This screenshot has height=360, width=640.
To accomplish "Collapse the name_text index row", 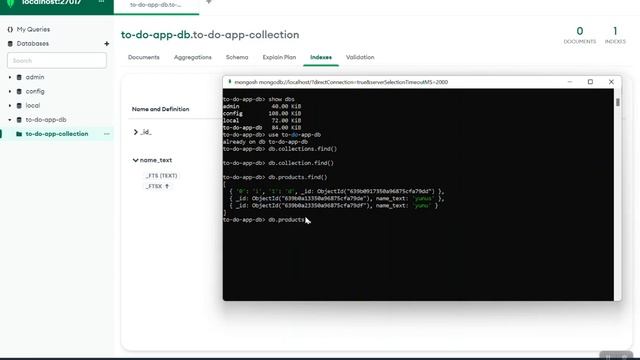I will (136, 160).
